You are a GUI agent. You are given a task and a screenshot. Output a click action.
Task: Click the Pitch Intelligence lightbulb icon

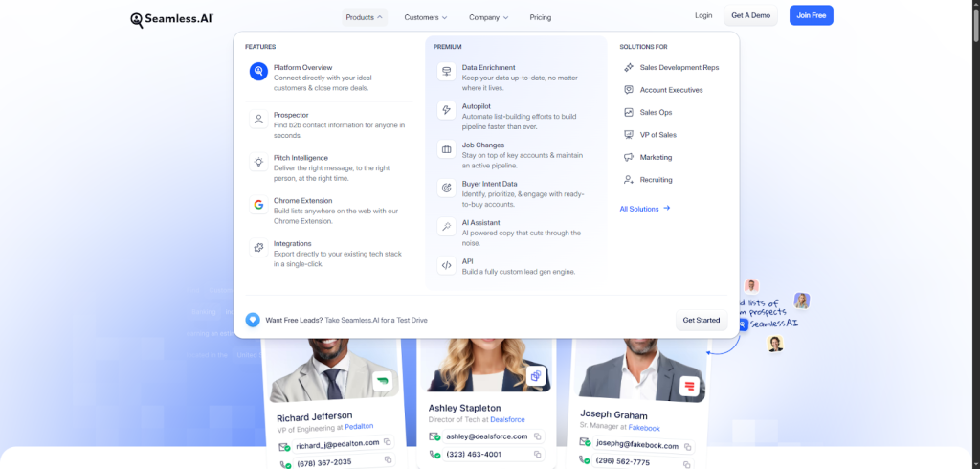tap(258, 162)
